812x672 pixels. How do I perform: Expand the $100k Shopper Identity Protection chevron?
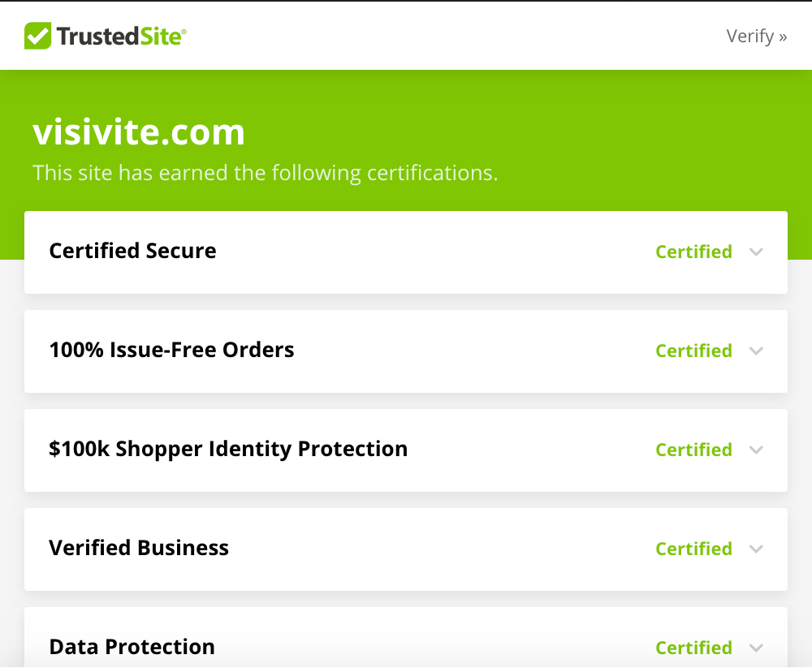756,450
